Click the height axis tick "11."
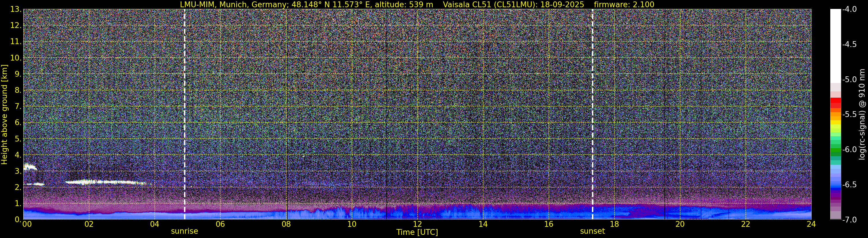Image resolution: width=868 pixels, height=238 pixels. coord(16,41)
